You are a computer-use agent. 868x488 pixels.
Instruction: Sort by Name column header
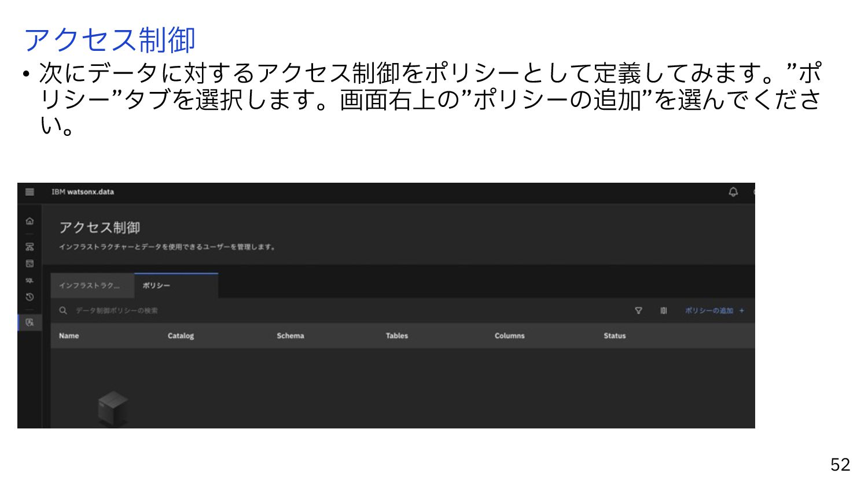(x=69, y=336)
